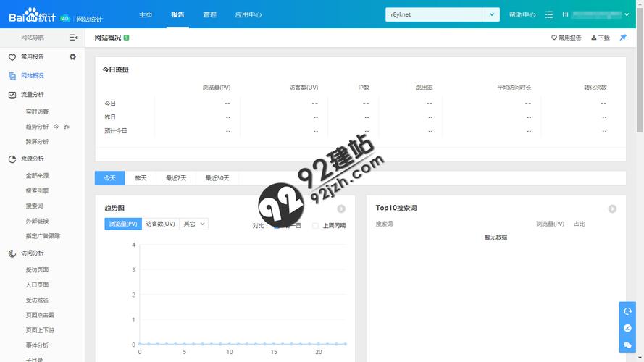Click the chat bubble icon in floating toolbar
The image size is (644, 362).
coord(627,345)
